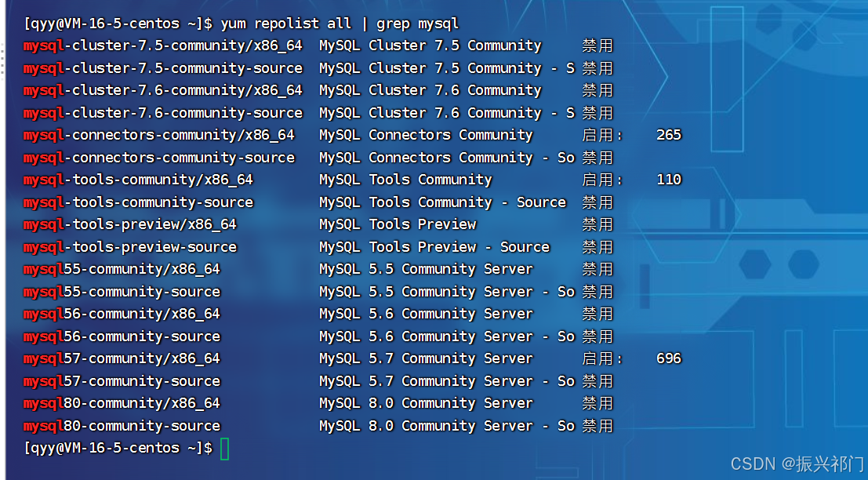Click description 'MySQL 8.0 Community Server' on mysql80-community/x86_64 row

pyautogui.click(x=426, y=404)
